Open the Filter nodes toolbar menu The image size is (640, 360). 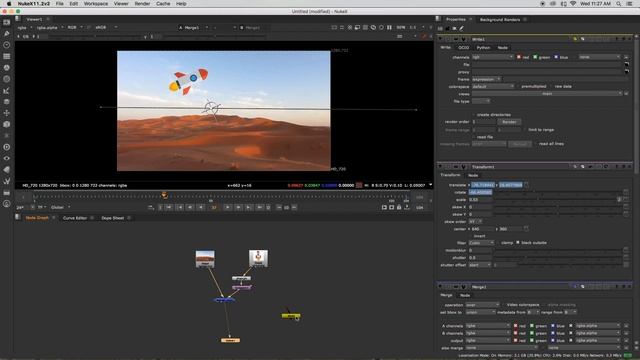(x=7, y=79)
